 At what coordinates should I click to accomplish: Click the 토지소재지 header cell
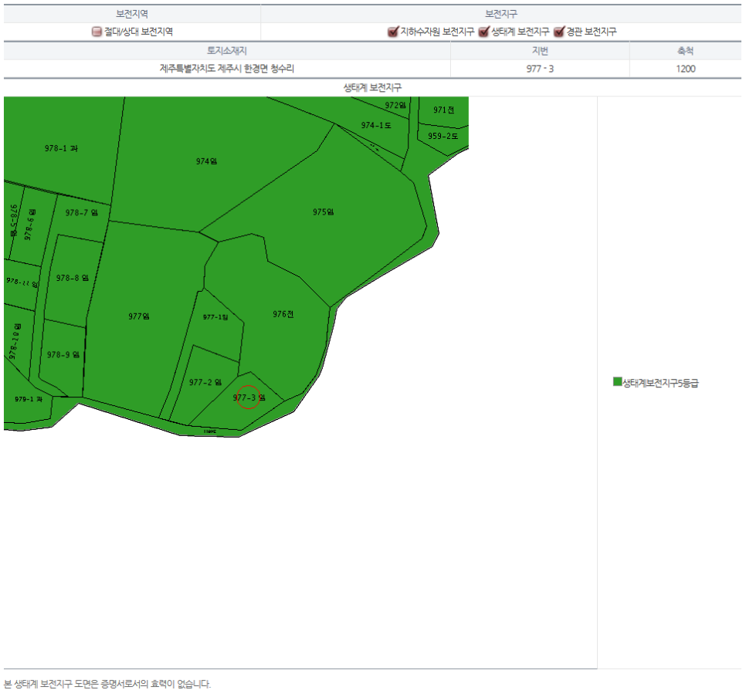(227, 50)
